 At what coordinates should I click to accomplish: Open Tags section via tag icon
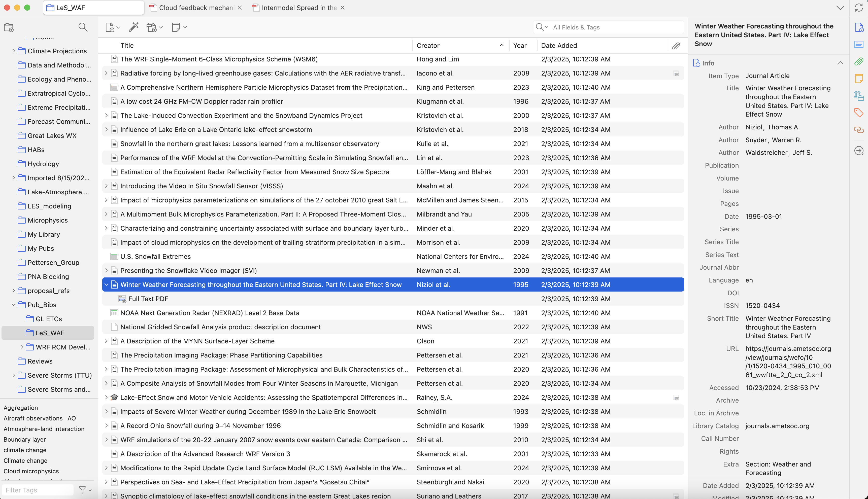(x=859, y=112)
